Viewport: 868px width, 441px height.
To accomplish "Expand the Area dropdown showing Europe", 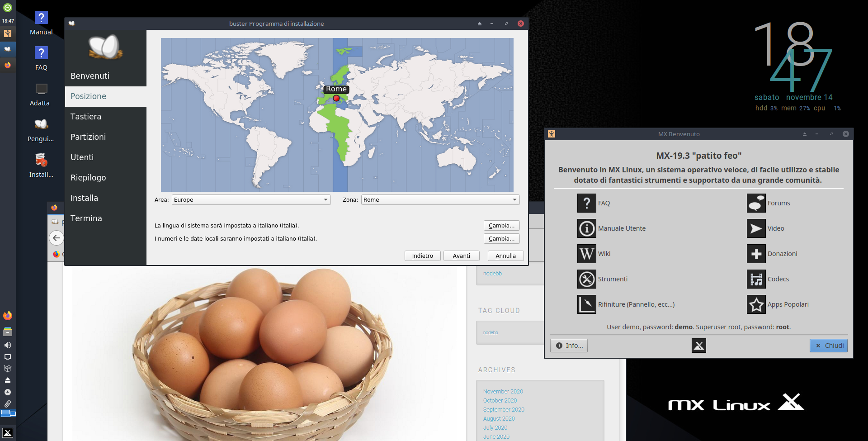I will tap(251, 199).
